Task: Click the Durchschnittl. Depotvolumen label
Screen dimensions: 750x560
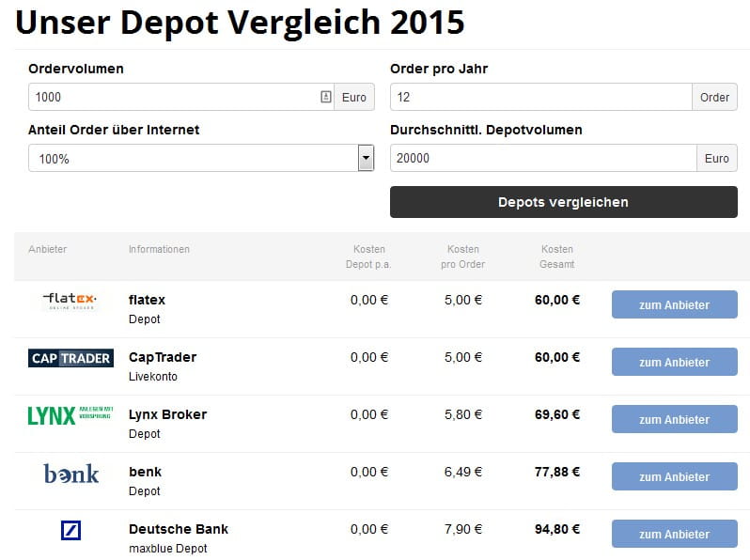Action: [487, 130]
